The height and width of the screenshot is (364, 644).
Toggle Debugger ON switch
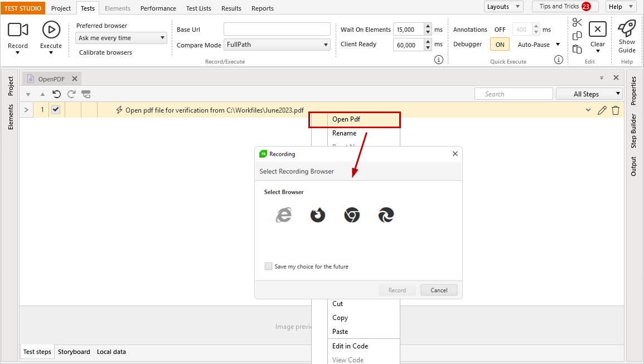tap(500, 45)
